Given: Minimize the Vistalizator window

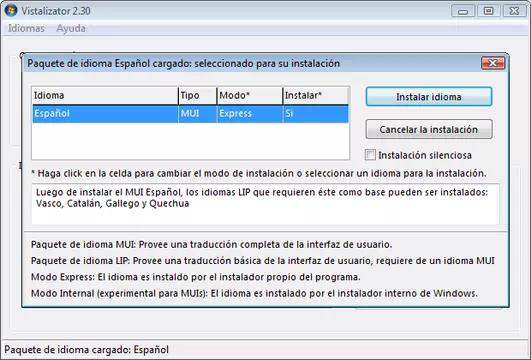Looking at the screenshot, I should pyautogui.click(x=463, y=11).
